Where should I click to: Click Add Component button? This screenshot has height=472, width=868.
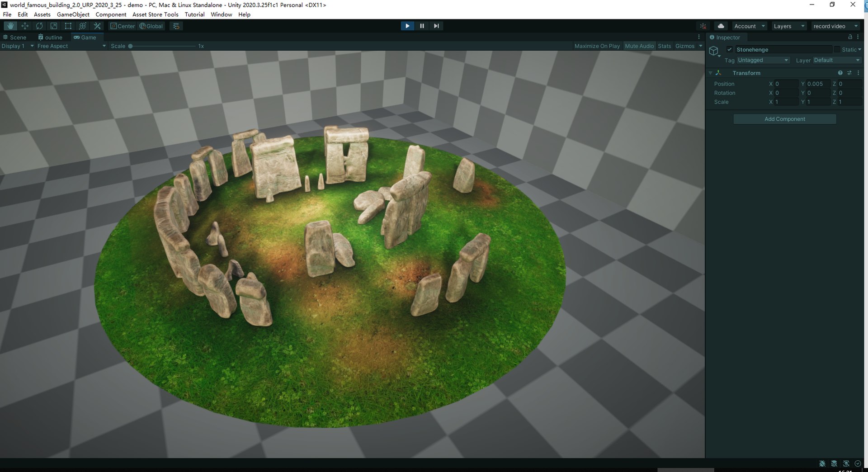coord(784,119)
